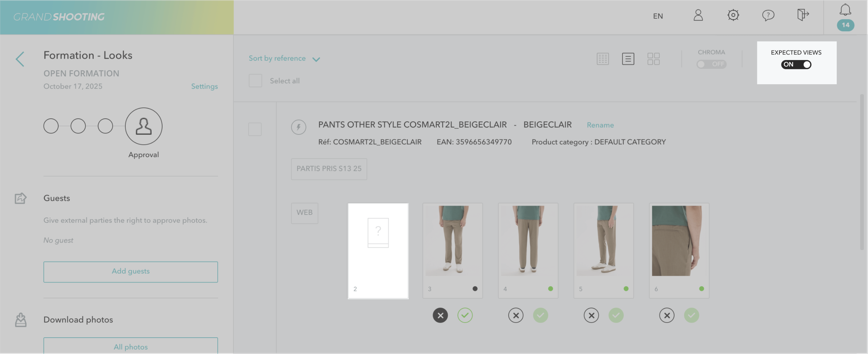
Task: Click the GrandShooting logo
Action: coord(59,17)
